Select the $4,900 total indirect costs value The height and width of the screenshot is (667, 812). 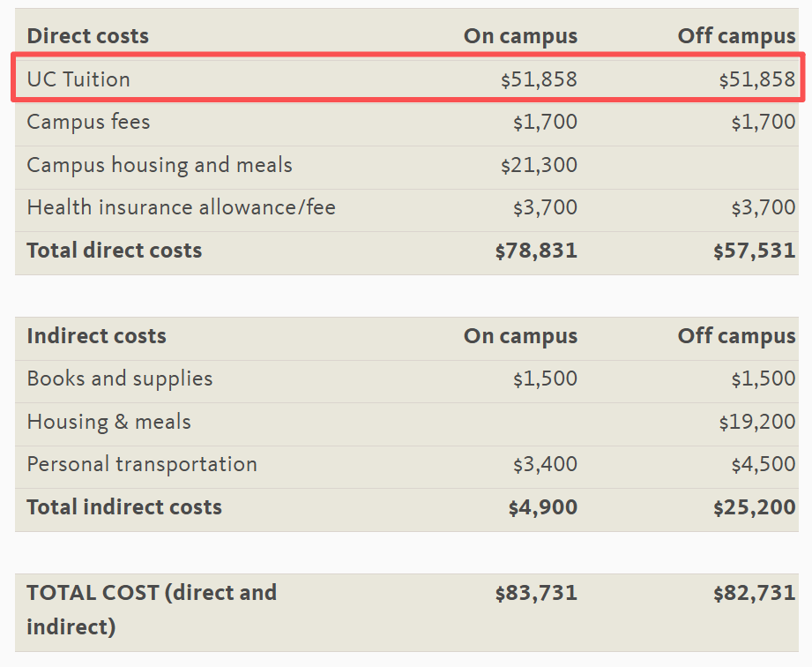click(542, 507)
